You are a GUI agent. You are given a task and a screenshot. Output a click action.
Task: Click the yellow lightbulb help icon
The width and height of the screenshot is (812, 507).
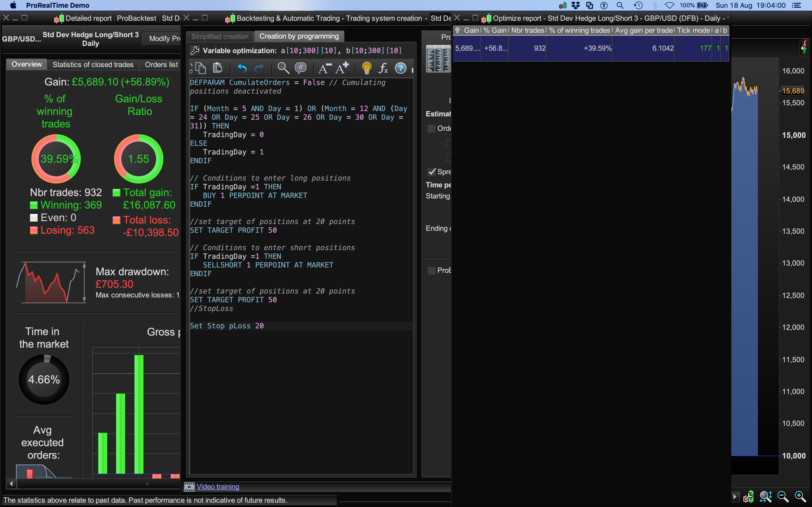pos(366,68)
